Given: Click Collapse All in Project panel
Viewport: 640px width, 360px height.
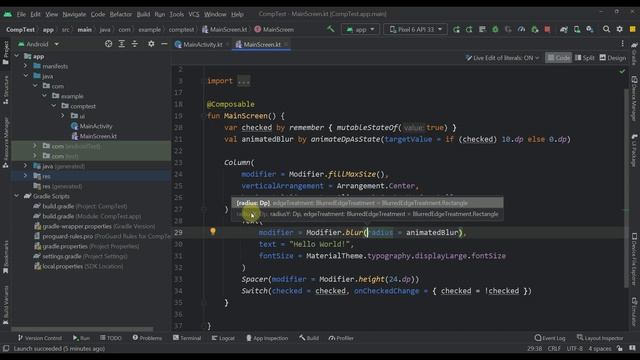Looking at the screenshot, I should tap(135, 44).
